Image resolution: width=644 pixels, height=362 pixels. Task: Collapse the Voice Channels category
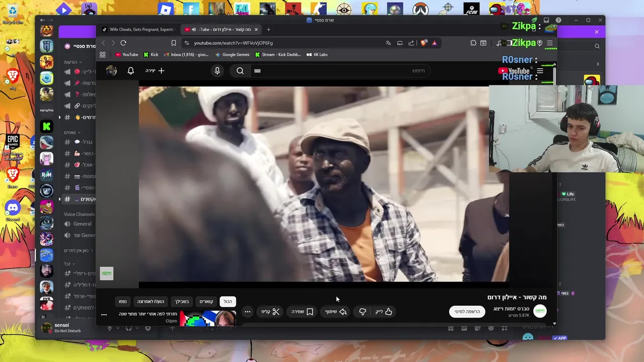tap(79, 214)
